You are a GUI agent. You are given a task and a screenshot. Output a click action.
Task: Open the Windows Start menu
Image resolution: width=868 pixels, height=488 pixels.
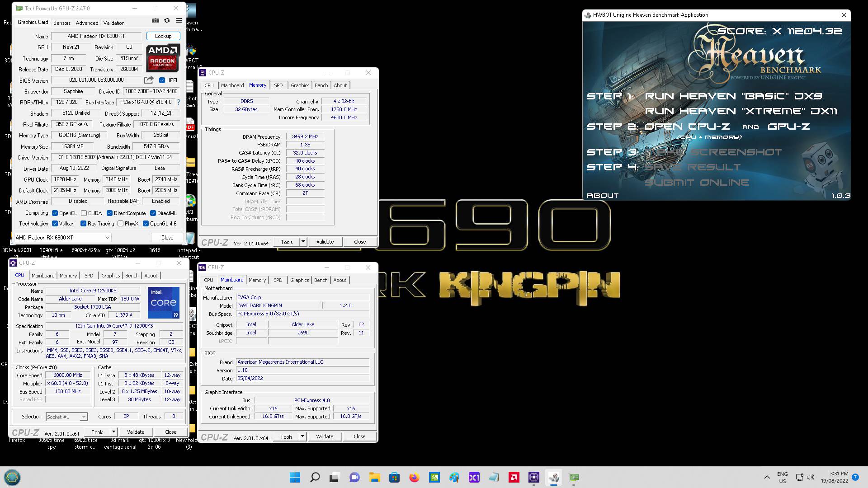[x=295, y=477]
